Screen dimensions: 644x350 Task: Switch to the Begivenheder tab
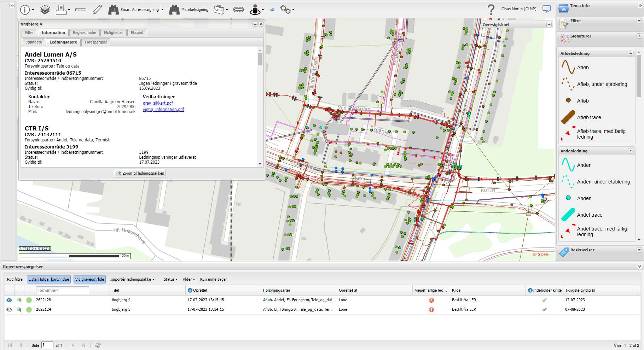coord(85,33)
